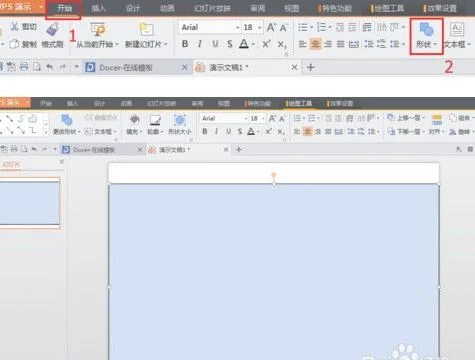
Task: Open Insert (插入) tab in upper ribbon
Action: (x=98, y=8)
